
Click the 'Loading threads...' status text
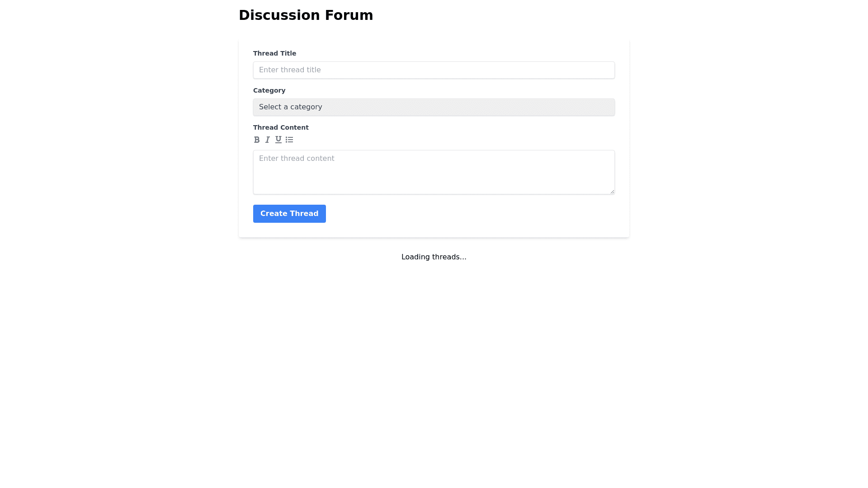[x=434, y=257]
